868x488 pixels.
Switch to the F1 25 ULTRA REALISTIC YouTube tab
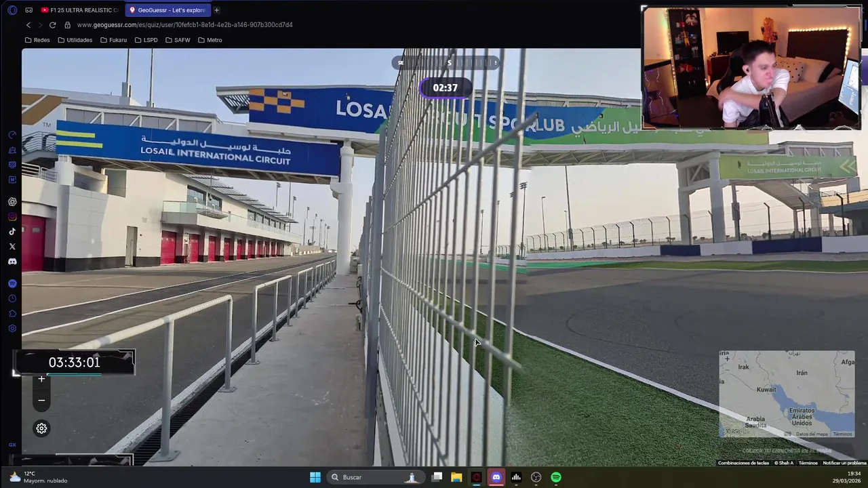[80, 10]
